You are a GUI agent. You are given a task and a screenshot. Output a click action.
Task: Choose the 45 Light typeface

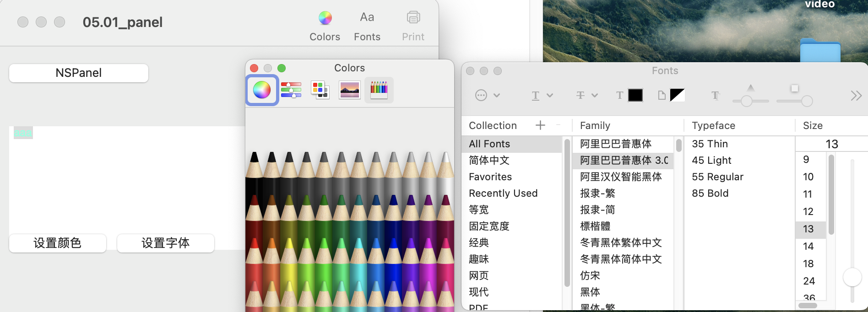tap(739, 161)
